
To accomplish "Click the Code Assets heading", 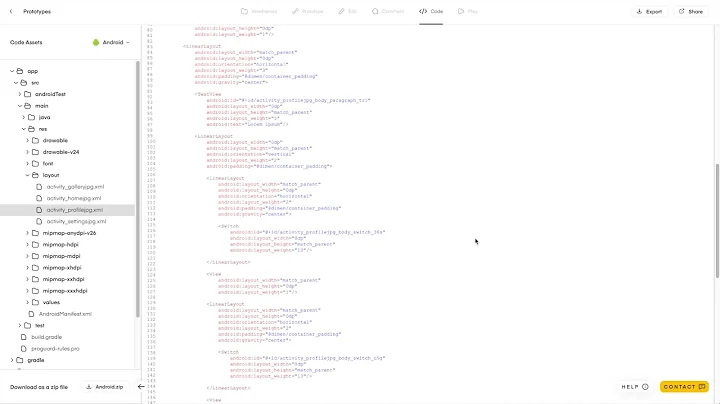I will point(26,42).
